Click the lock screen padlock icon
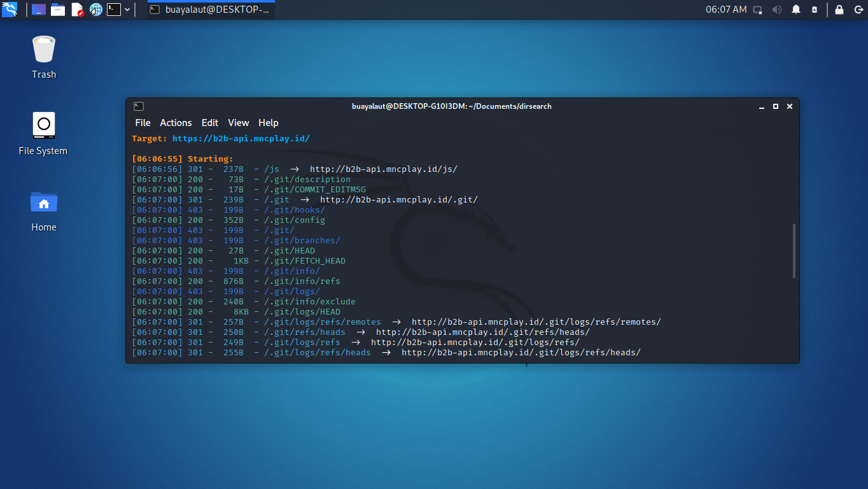 pyautogui.click(x=839, y=10)
